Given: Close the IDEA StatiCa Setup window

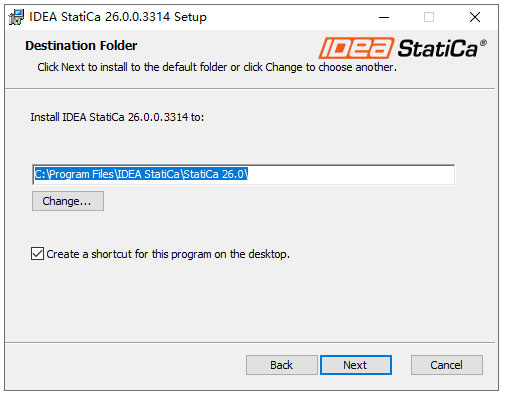Looking at the screenshot, I should pos(475,17).
